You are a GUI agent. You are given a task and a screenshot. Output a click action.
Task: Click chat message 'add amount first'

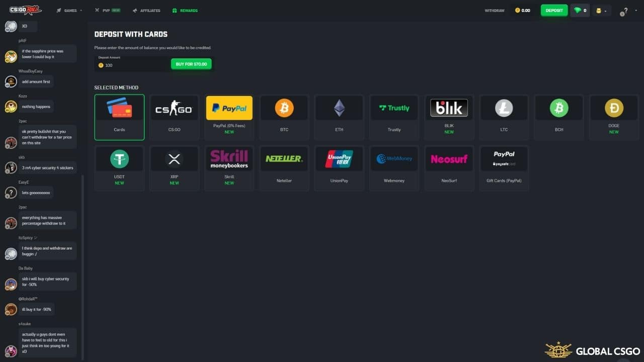(x=36, y=81)
